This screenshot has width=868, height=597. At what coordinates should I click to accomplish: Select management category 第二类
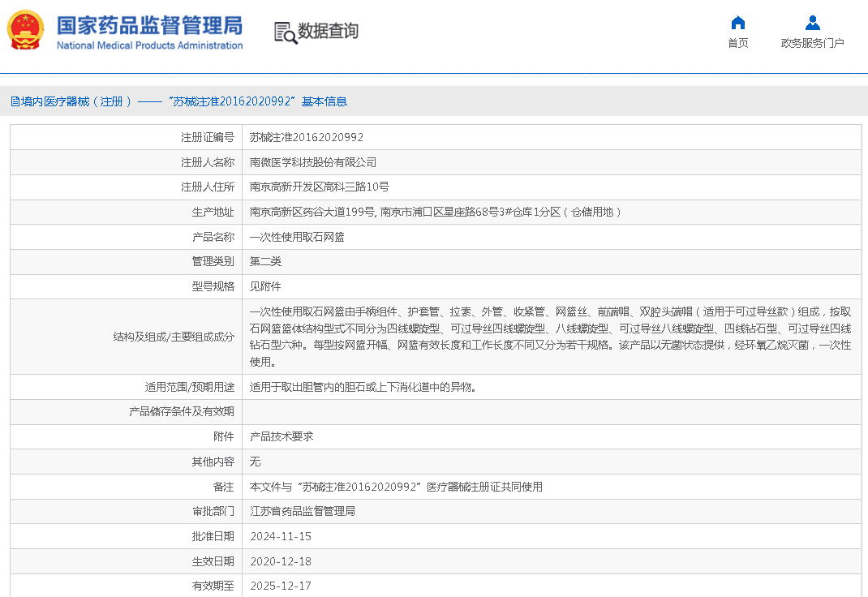(265, 261)
